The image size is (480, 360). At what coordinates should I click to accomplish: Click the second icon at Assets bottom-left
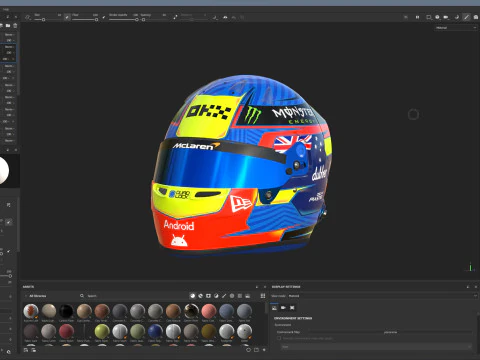pyautogui.click(x=34, y=350)
